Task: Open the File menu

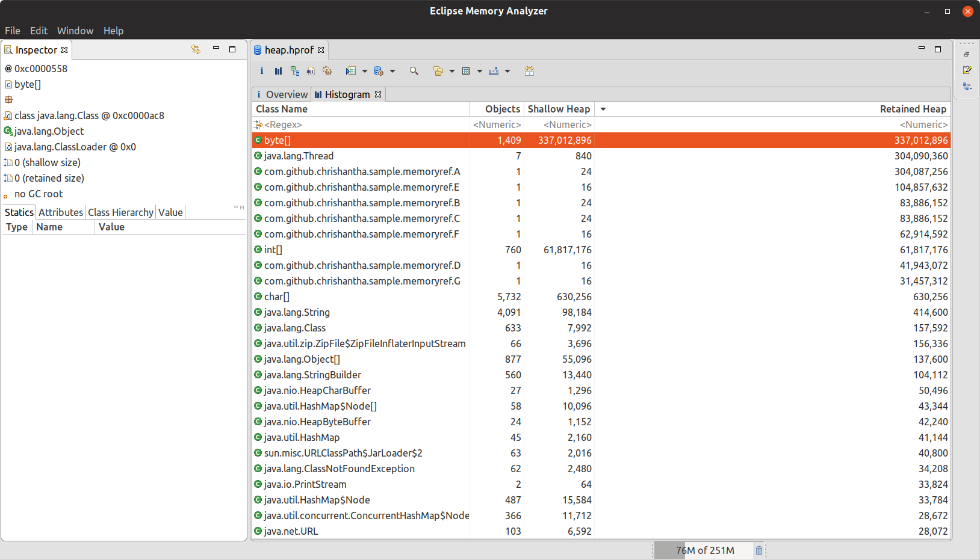Action: (13, 31)
